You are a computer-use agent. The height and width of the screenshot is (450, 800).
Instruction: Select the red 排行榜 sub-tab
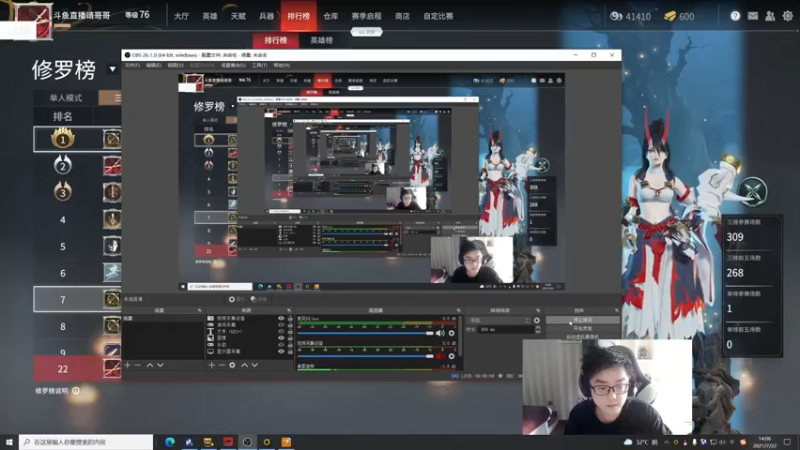tap(276, 40)
